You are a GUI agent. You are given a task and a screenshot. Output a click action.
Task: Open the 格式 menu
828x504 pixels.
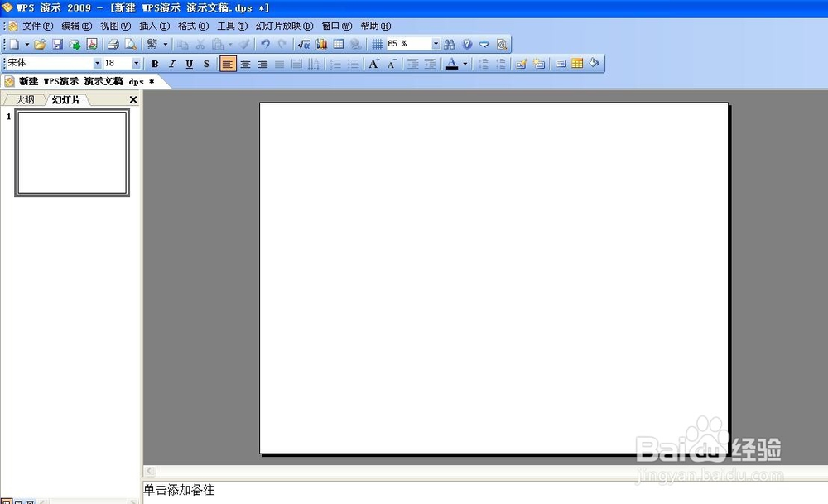(x=193, y=26)
